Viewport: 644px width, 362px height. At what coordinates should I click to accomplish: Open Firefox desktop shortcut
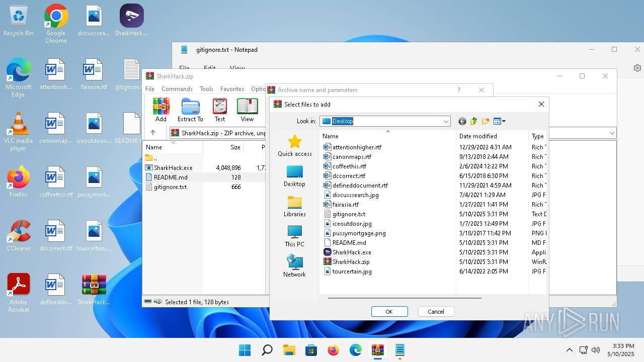point(19,182)
